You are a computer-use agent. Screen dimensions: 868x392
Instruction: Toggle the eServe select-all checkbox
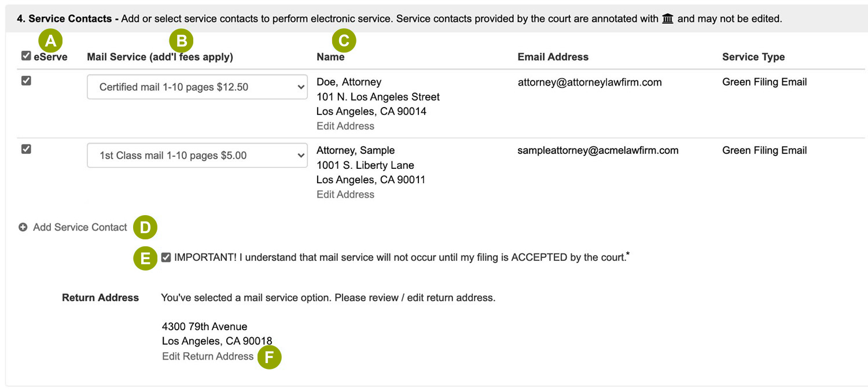[x=25, y=56]
